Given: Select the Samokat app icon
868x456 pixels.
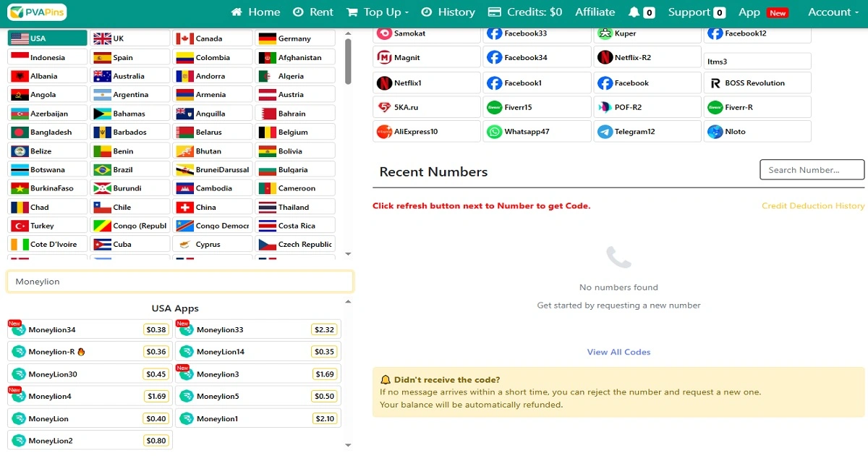Looking at the screenshot, I should [384, 33].
